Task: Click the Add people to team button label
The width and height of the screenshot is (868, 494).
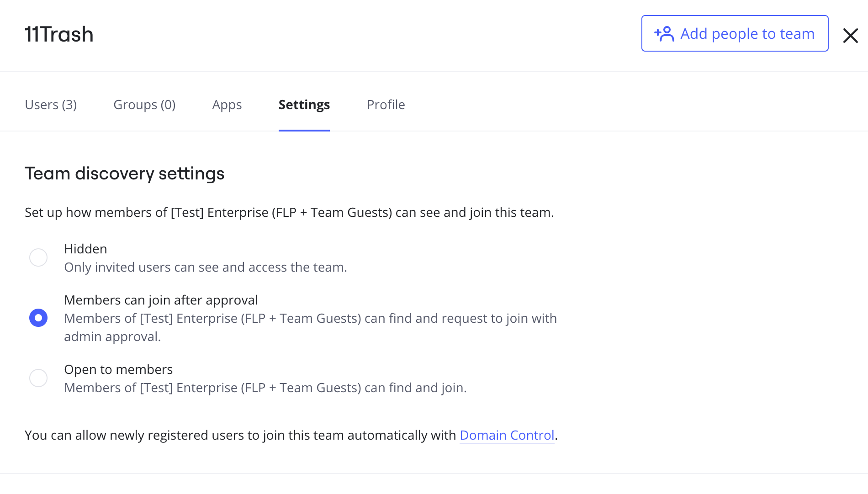Action: tap(747, 34)
